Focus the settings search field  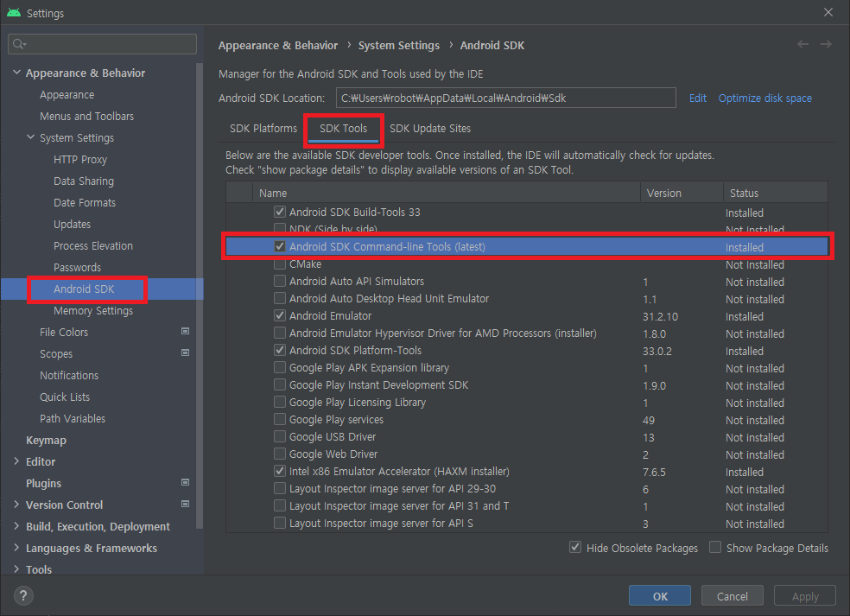click(103, 44)
